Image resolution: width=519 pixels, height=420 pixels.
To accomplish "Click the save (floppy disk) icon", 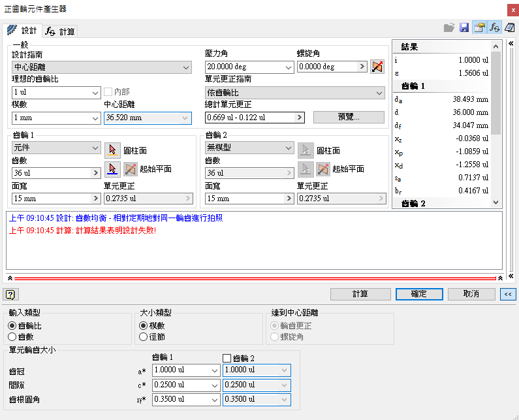I will (464, 27).
